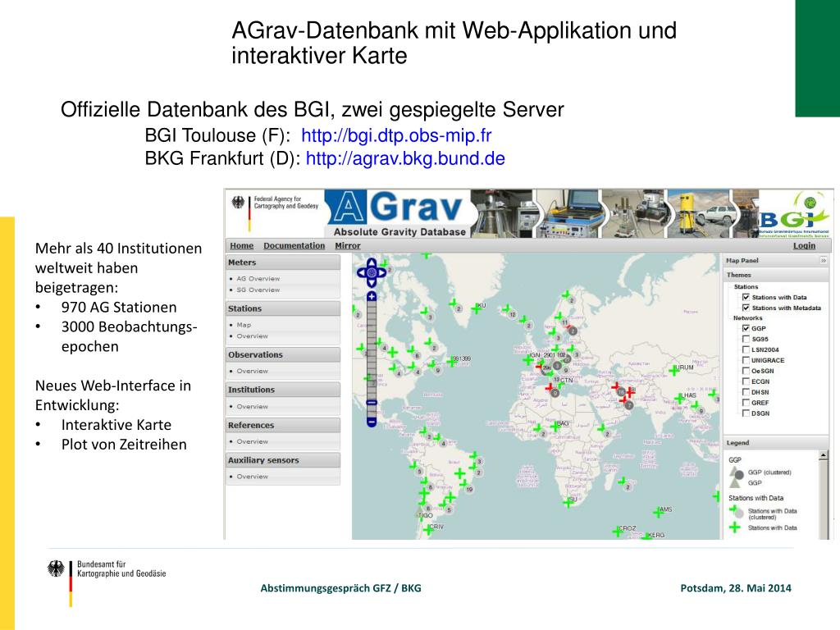Pan the map down with the south arrow
This screenshot has width=840, height=630.
tap(372, 283)
